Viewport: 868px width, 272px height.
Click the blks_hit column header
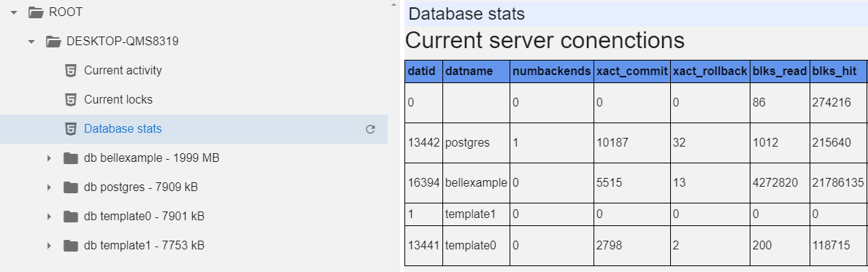[838, 71]
